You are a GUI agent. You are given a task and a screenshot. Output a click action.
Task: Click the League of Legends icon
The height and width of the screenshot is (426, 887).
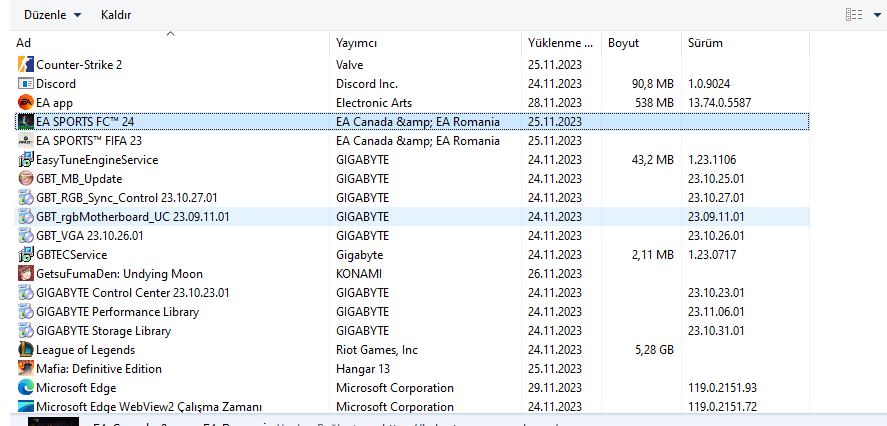point(26,350)
